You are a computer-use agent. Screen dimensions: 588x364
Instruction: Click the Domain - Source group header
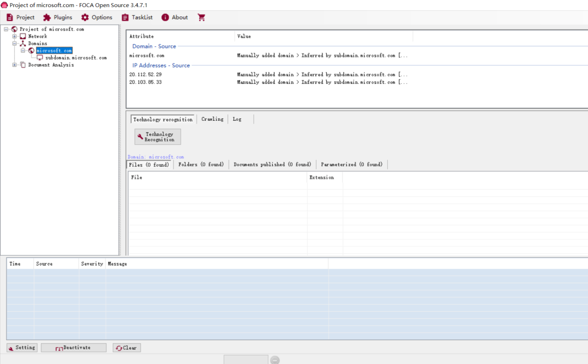154,46
